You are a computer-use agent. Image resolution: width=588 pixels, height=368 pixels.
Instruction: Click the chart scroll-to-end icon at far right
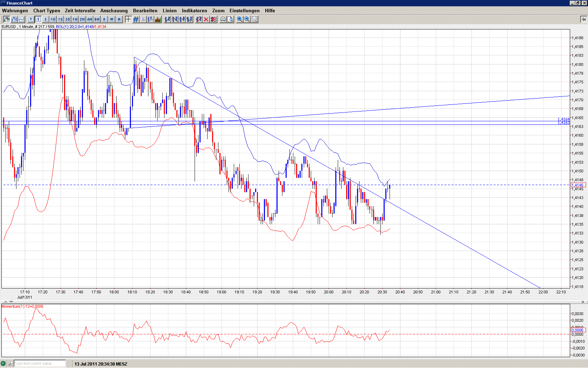tap(583, 19)
